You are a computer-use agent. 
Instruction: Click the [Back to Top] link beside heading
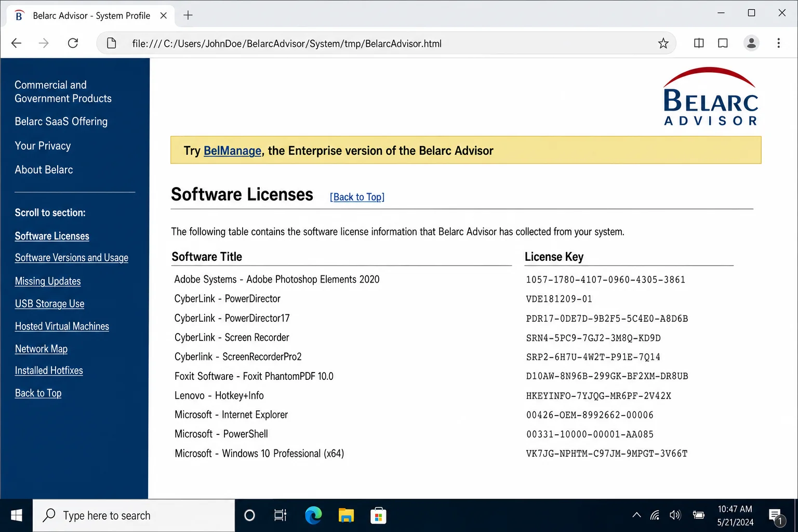[x=357, y=197]
